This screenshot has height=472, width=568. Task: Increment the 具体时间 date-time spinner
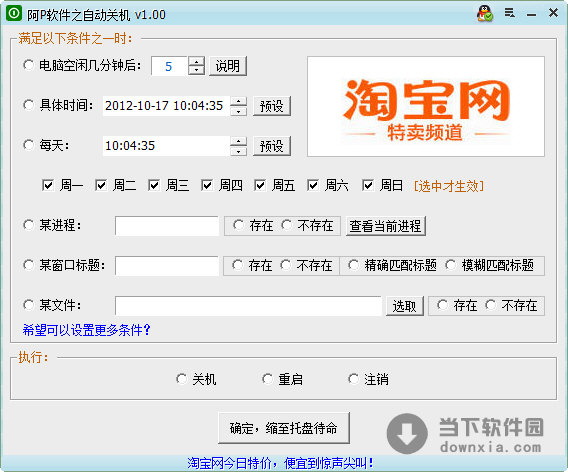[238, 101]
